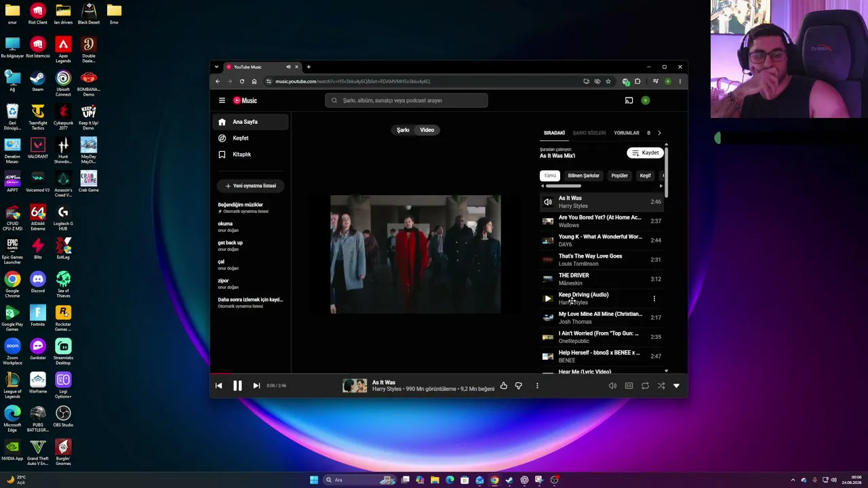The width and height of the screenshot is (868, 488).
Task: Select the Tümü filter chip
Action: (x=550, y=176)
